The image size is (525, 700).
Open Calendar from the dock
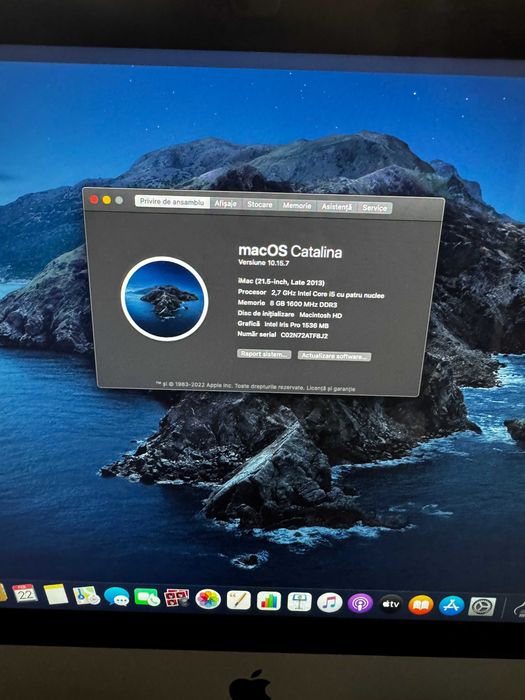point(25,593)
